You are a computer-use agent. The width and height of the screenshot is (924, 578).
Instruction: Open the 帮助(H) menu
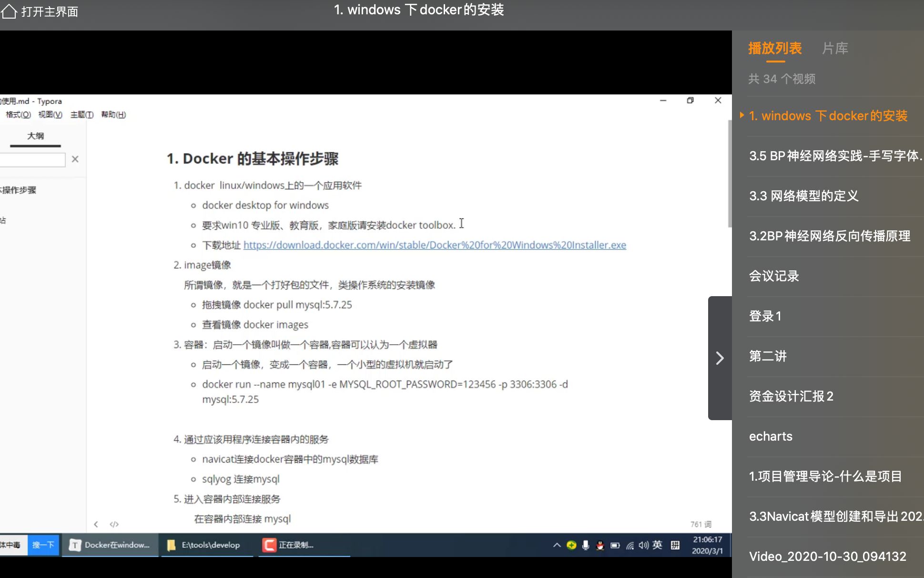pyautogui.click(x=113, y=114)
